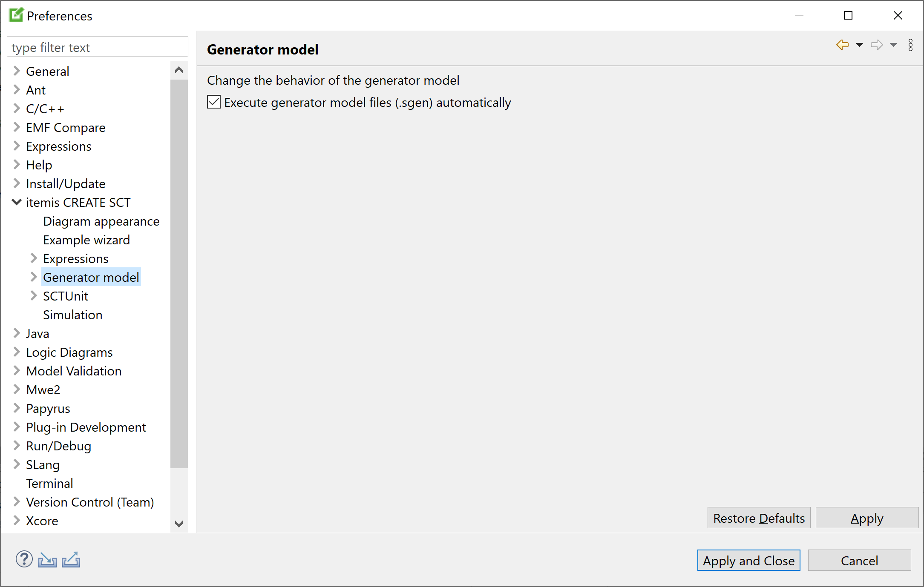Collapse the itemis CREATE SCT node
Image resolution: width=924 pixels, height=587 pixels.
(x=17, y=202)
